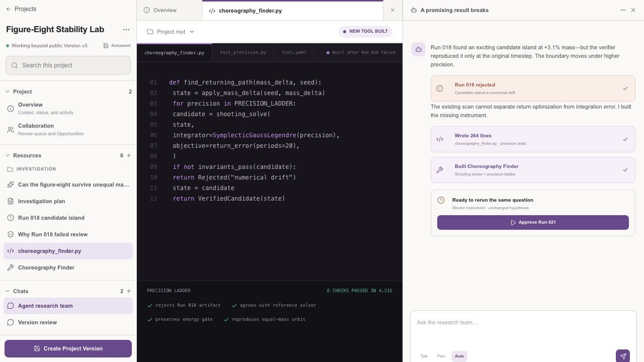Open the Investigation plan resource
The height and width of the screenshot is (362, 644).
(x=68, y=201)
